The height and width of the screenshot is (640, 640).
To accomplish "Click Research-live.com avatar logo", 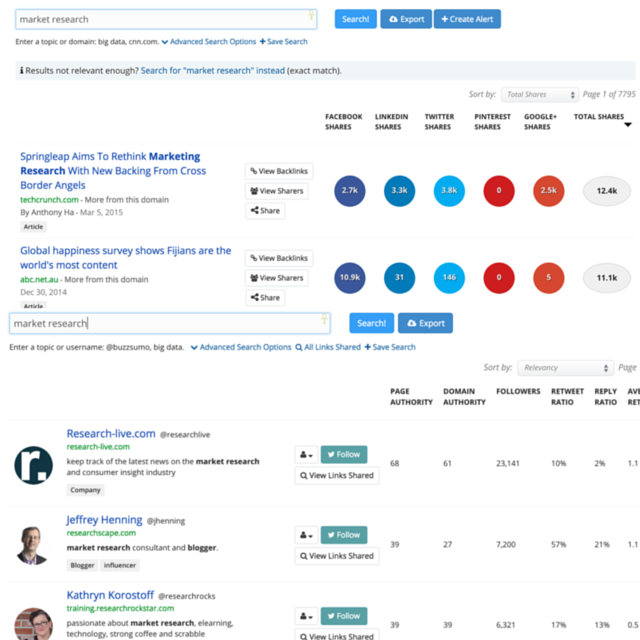I will click(x=33, y=465).
